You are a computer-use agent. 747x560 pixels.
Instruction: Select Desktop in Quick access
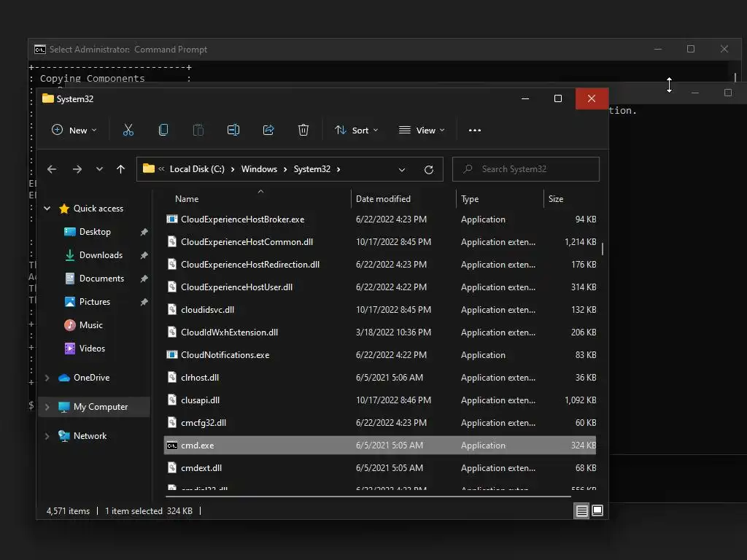[x=95, y=232]
